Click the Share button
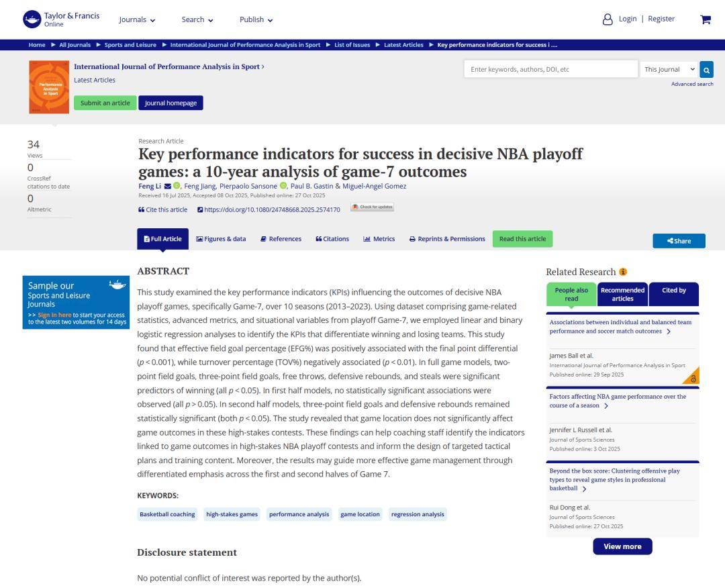This screenshot has height=588, width=725. point(679,241)
